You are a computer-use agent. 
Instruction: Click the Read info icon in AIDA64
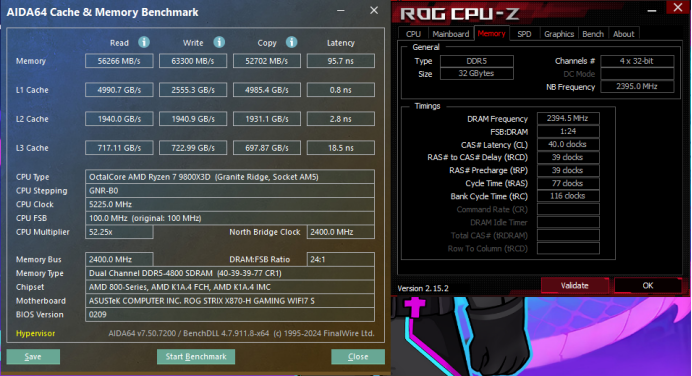pyautogui.click(x=144, y=42)
